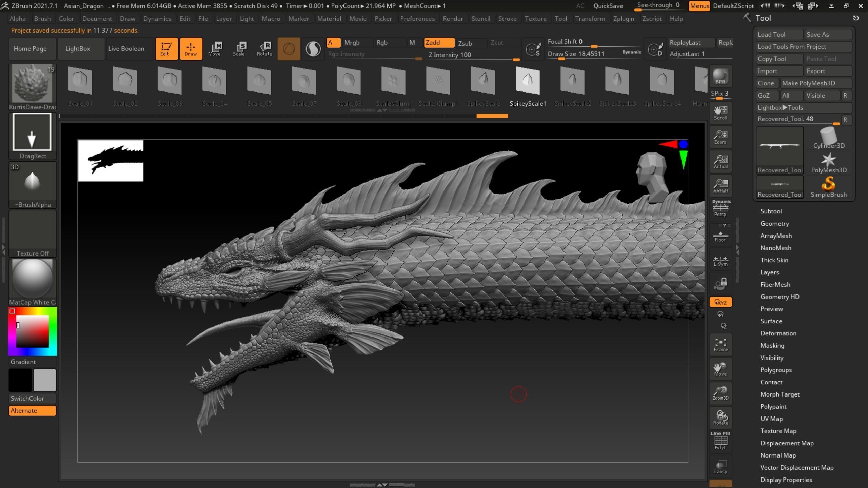Image resolution: width=868 pixels, height=488 pixels.
Task: Click the Zoom canvas icon
Action: (x=721, y=137)
